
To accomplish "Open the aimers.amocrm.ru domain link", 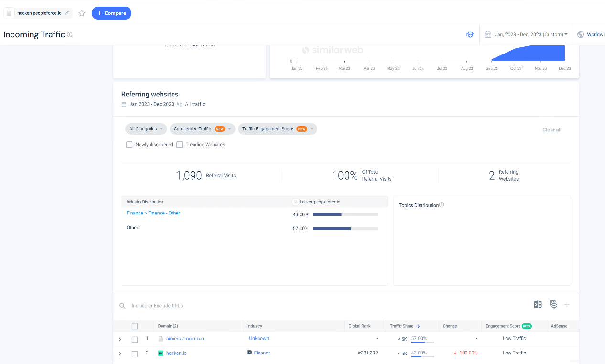I will 185,339.
